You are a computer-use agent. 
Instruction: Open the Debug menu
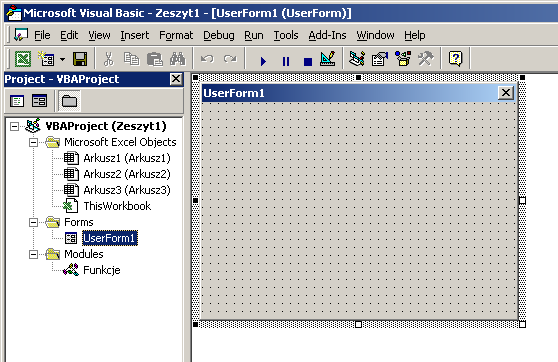(x=219, y=35)
